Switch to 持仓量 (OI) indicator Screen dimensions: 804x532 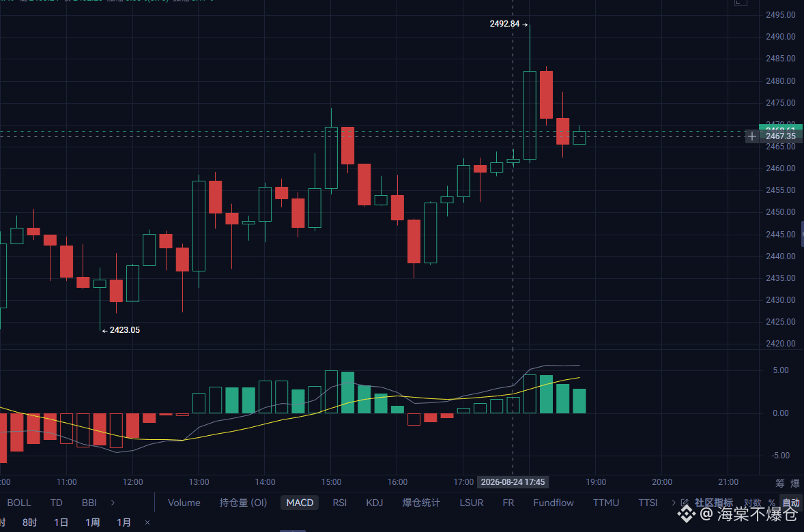click(x=243, y=503)
